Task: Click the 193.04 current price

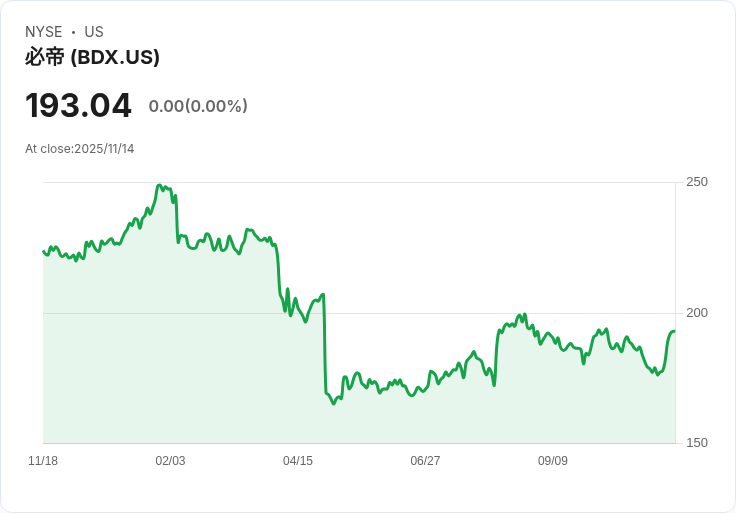Action: [x=78, y=105]
